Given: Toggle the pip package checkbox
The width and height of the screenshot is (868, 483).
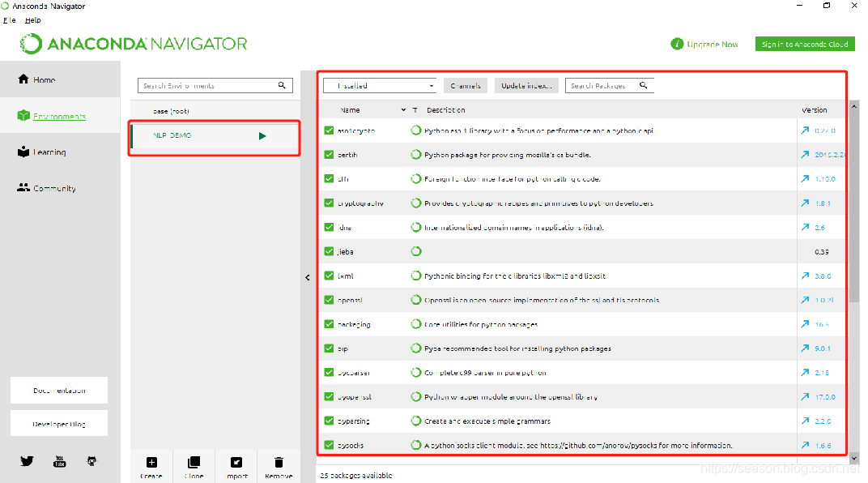Looking at the screenshot, I should coord(329,348).
